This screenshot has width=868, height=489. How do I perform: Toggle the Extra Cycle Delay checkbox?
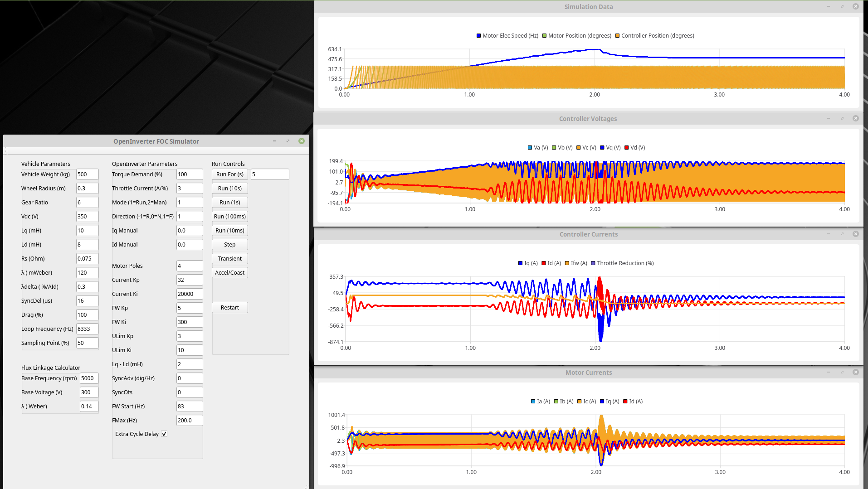pyautogui.click(x=164, y=434)
